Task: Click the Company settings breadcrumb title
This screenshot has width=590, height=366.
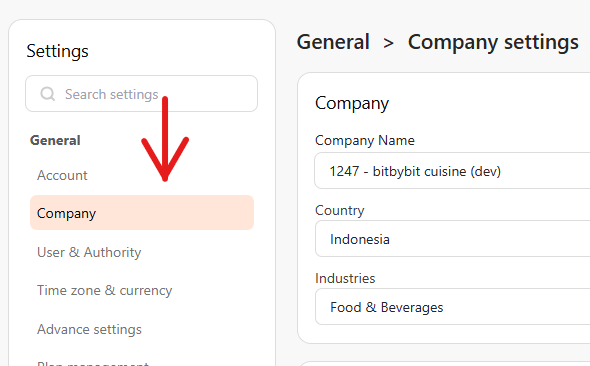Action: click(x=493, y=42)
